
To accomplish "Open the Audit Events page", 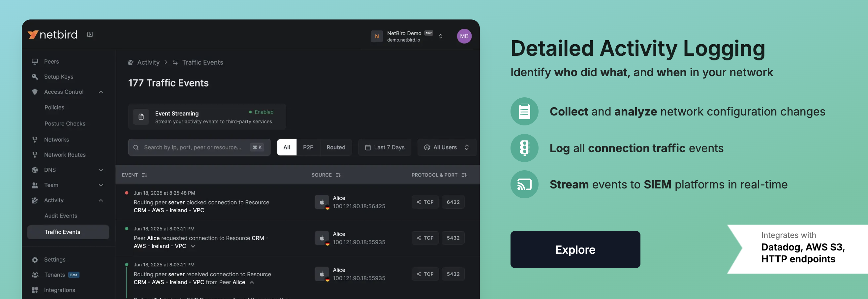I will point(61,216).
